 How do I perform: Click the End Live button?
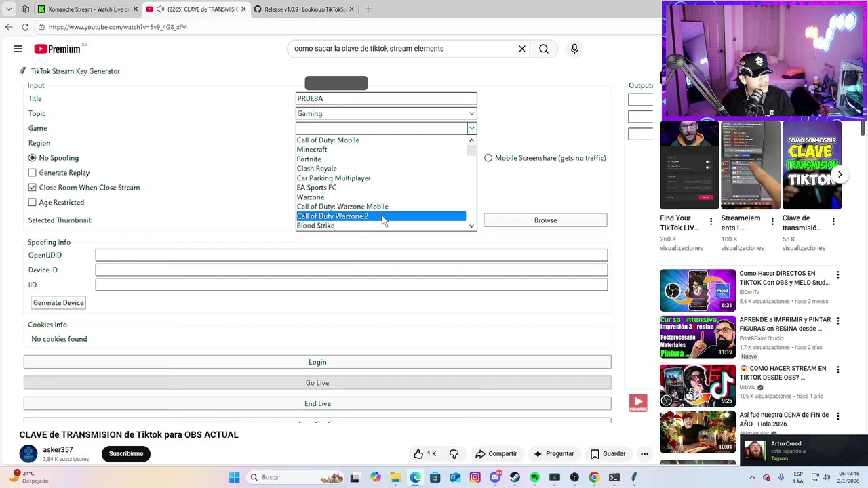point(317,404)
